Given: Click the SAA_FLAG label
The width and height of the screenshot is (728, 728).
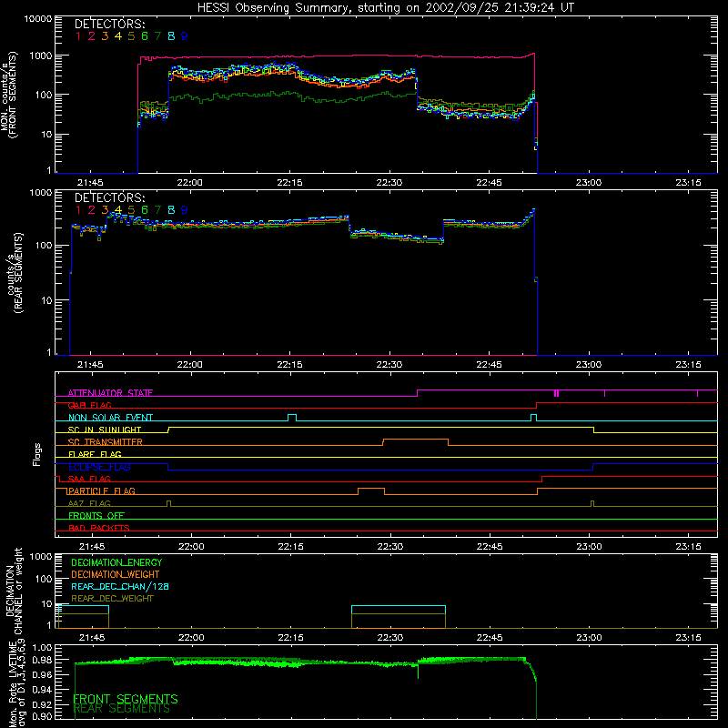Looking at the screenshot, I should 89,479.
